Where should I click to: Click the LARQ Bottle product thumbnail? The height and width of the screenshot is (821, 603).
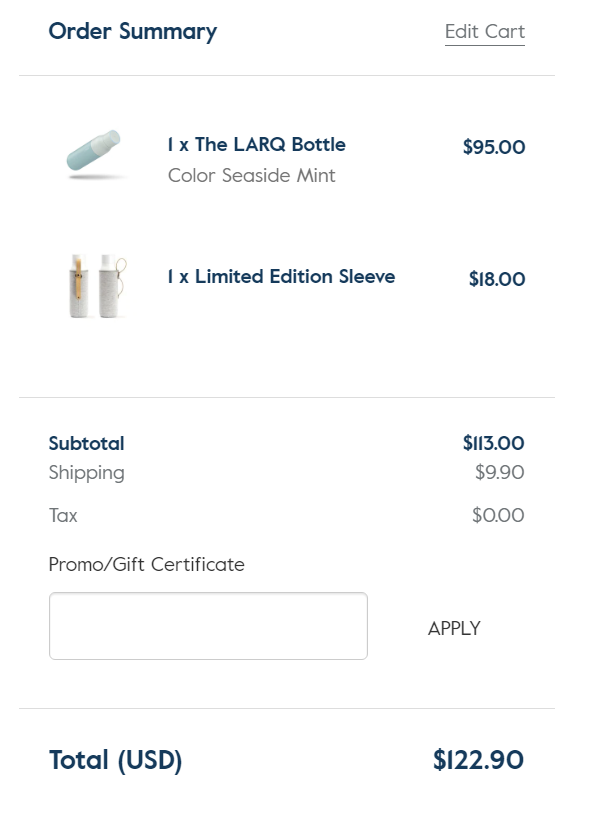[x=95, y=155]
